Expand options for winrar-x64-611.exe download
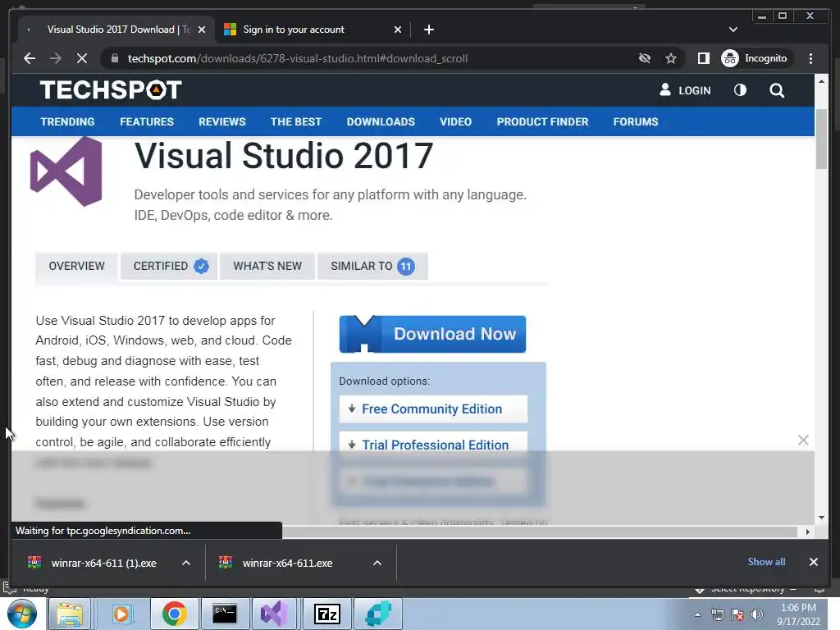Screen dimensions: 840x630 377,563
